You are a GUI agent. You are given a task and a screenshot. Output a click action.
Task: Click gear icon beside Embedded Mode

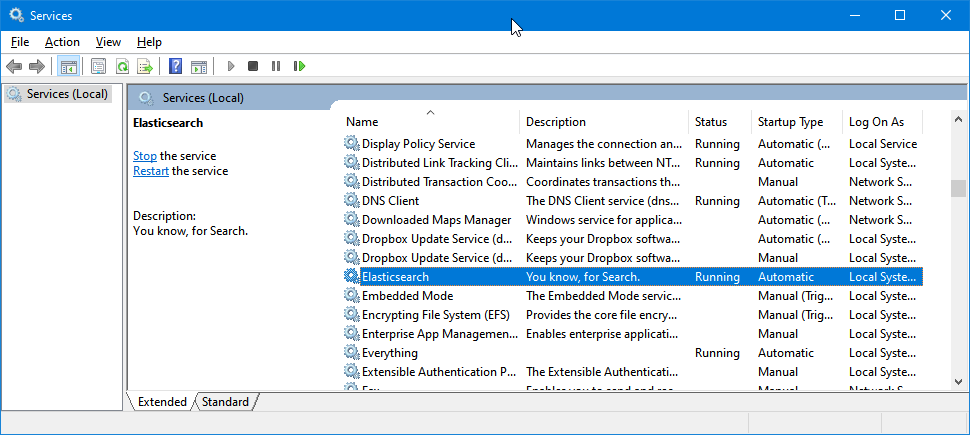pyautogui.click(x=351, y=296)
